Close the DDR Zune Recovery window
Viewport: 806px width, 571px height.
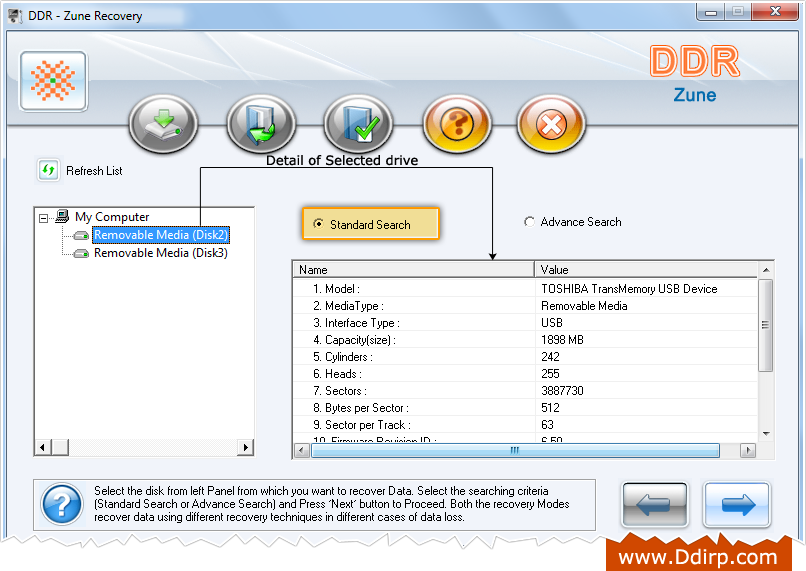click(775, 11)
